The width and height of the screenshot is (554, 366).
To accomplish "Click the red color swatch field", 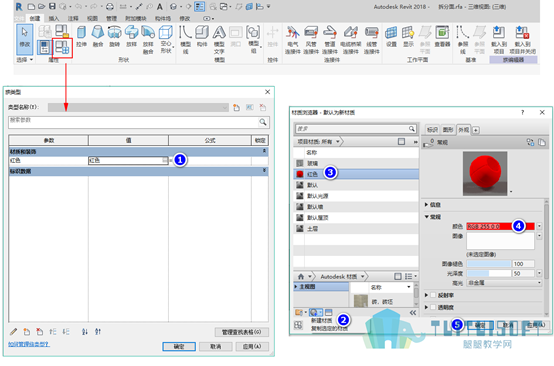I will tap(500, 226).
